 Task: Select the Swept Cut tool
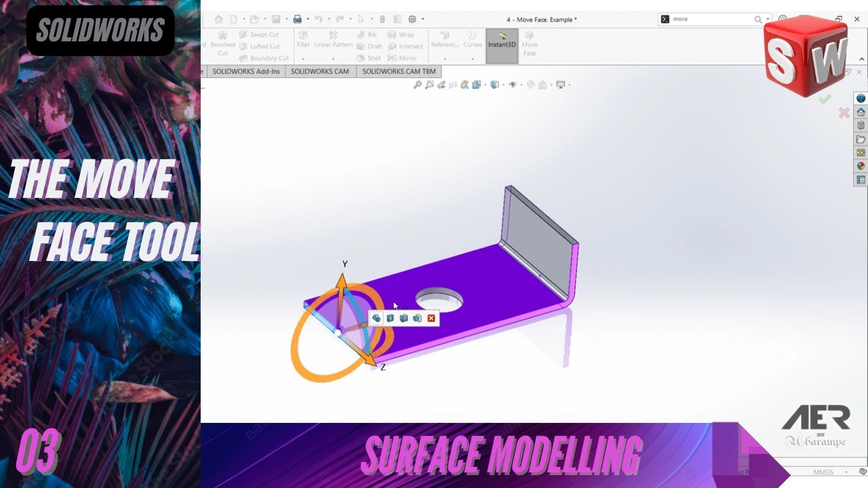pyautogui.click(x=258, y=35)
